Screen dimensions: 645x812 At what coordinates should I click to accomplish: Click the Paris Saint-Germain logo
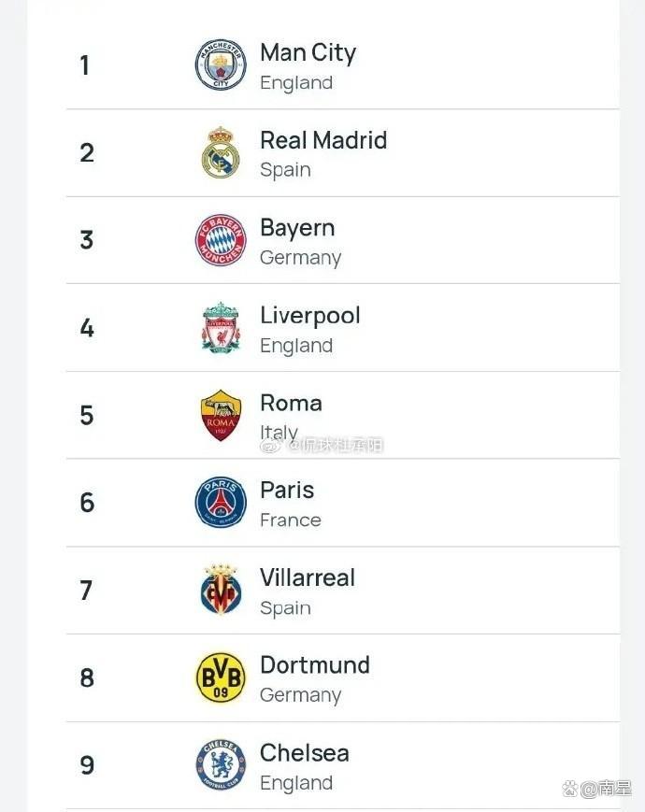[x=221, y=503]
